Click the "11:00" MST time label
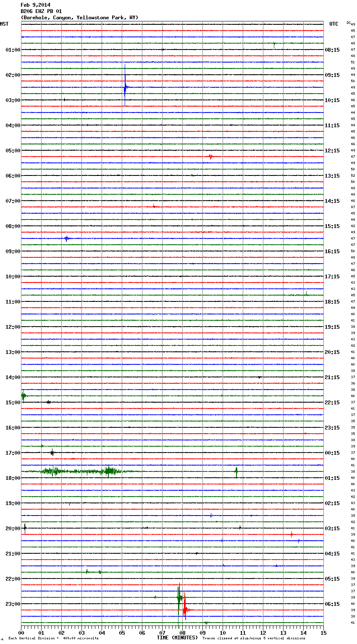This screenshot has height=644, width=357. click(x=13, y=302)
